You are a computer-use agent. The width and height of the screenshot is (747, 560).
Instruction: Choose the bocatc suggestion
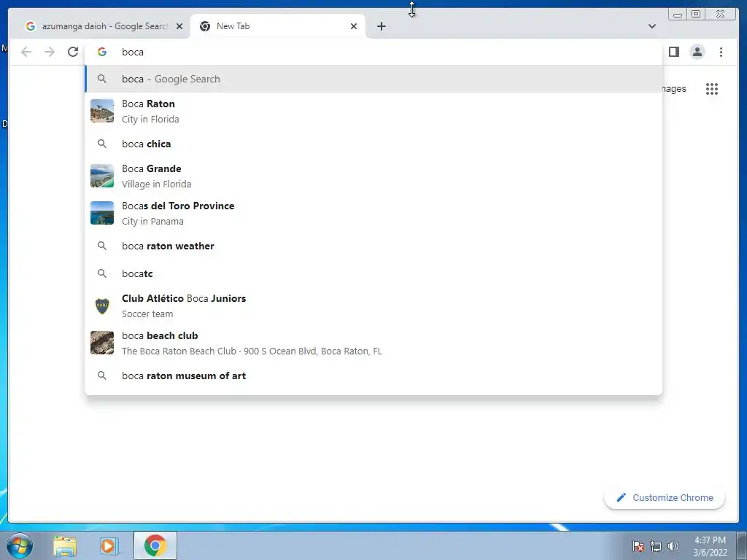click(373, 273)
